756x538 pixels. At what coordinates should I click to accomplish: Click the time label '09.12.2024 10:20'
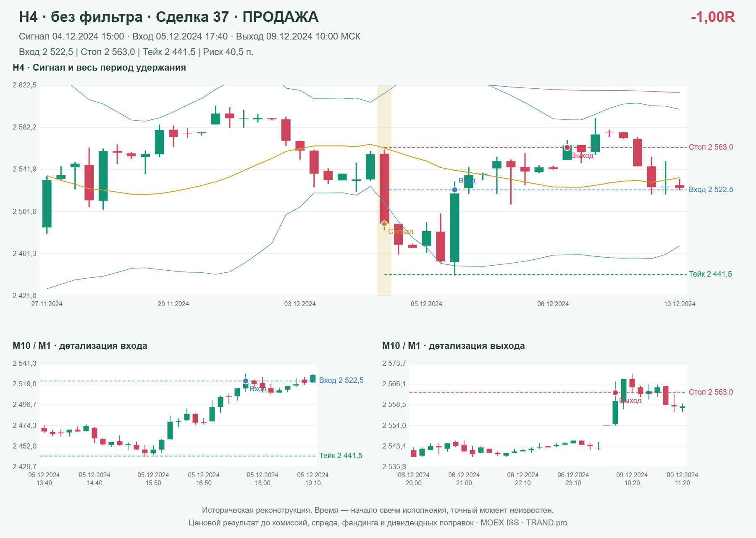pyautogui.click(x=632, y=479)
